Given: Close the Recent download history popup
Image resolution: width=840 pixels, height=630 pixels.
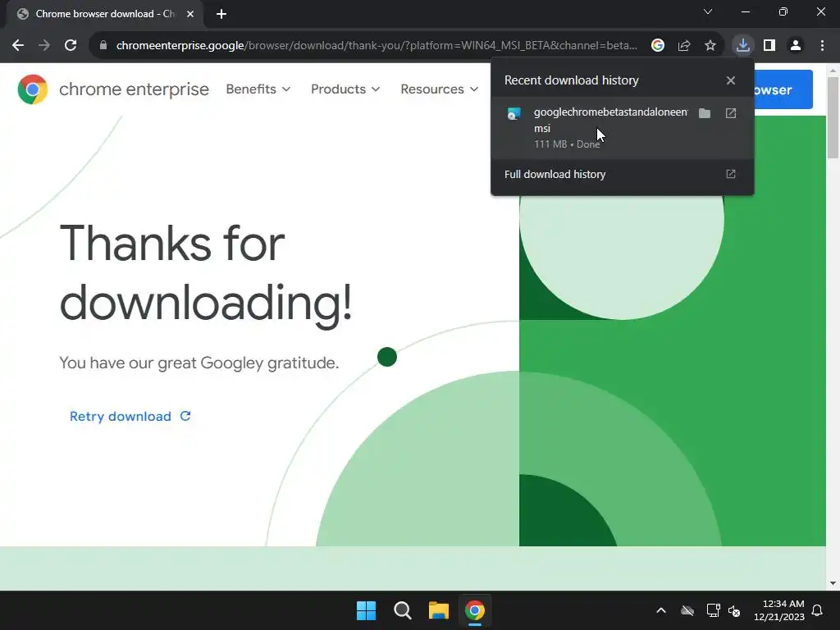Looking at the screenshot, I should pyautogui.click(x=731, y=80).
